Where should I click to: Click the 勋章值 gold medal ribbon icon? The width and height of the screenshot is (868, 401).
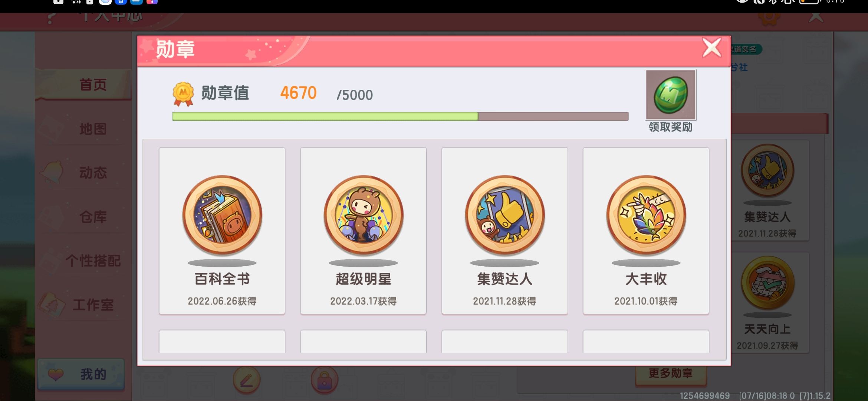[183, 94]
